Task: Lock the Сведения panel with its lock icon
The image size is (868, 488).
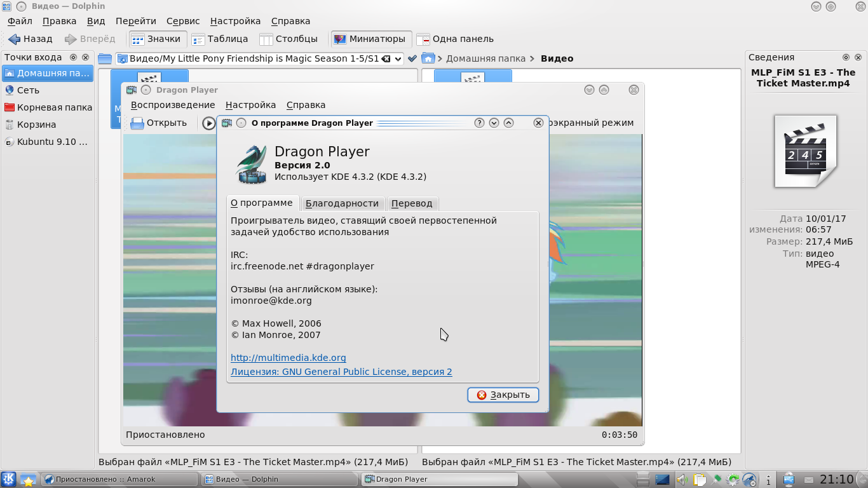Action: pyautogui.click(x=846, y=57)
